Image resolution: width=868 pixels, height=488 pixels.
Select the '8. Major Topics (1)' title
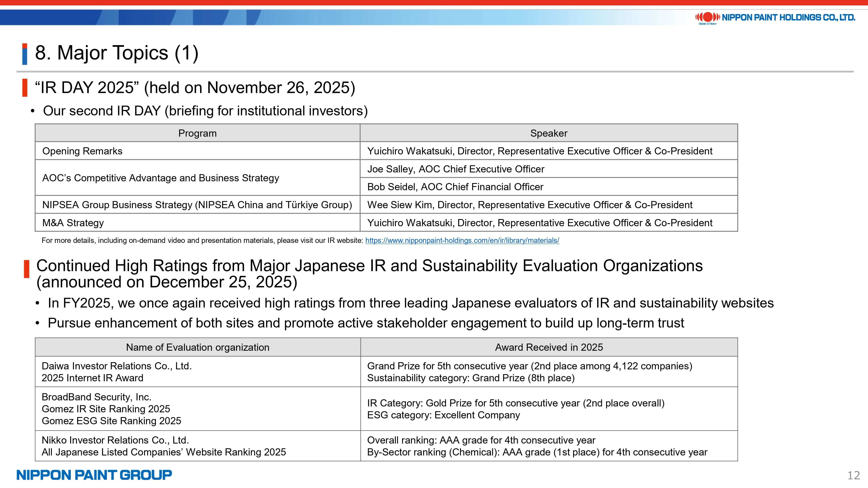117,53
